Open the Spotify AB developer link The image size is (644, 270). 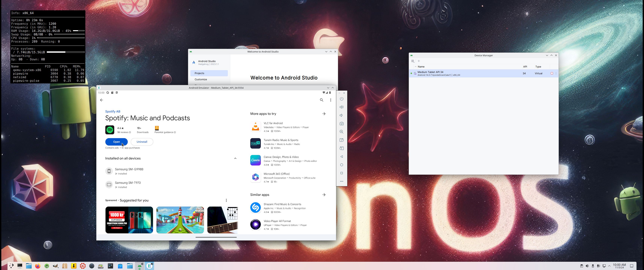tap(113, 111)
